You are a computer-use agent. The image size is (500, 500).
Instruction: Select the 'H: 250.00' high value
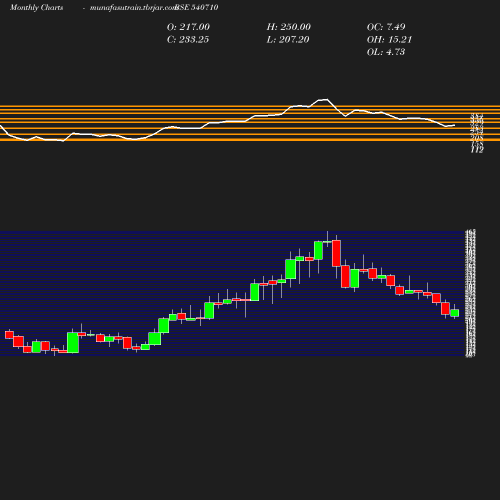point(289,27)
